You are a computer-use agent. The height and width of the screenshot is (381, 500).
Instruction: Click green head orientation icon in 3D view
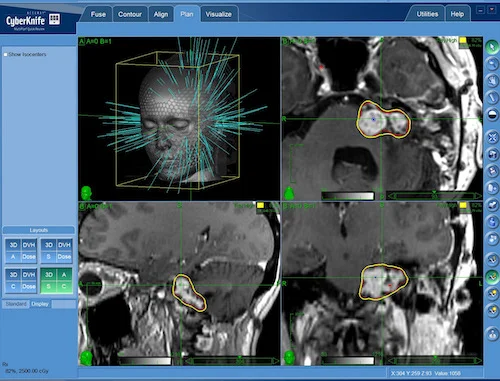[x=86, y=193]
